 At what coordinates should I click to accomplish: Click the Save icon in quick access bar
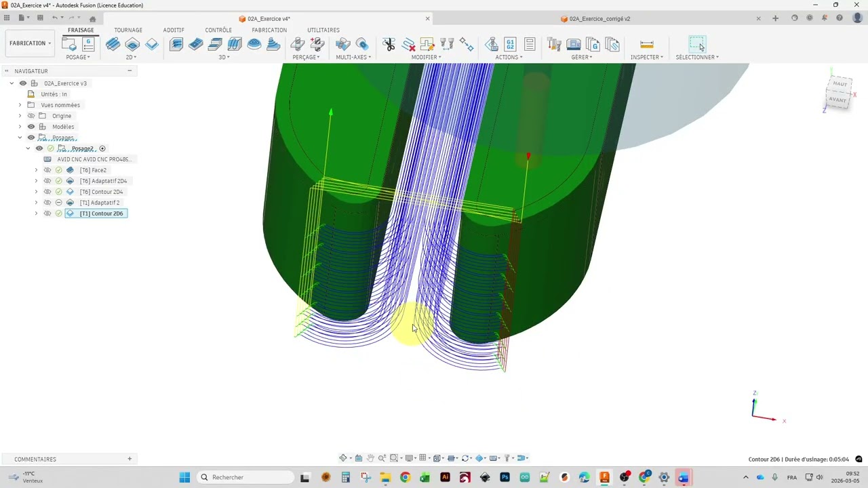point(40,18)
